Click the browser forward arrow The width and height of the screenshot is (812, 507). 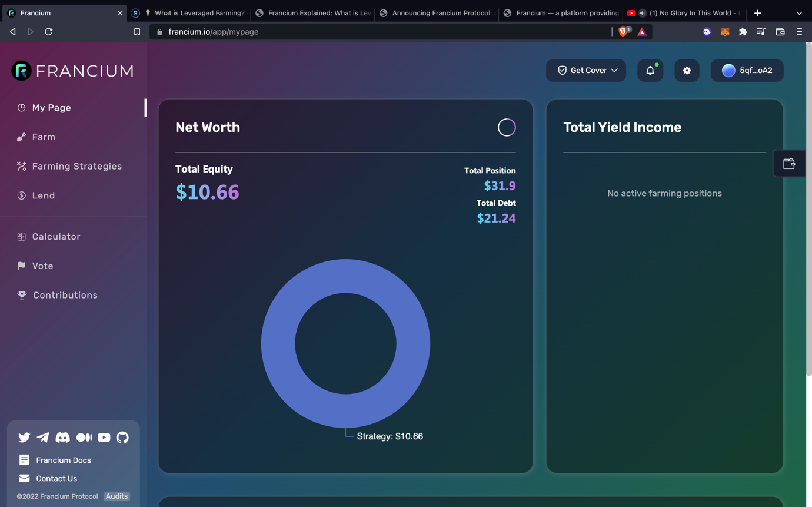click(31, 32)
